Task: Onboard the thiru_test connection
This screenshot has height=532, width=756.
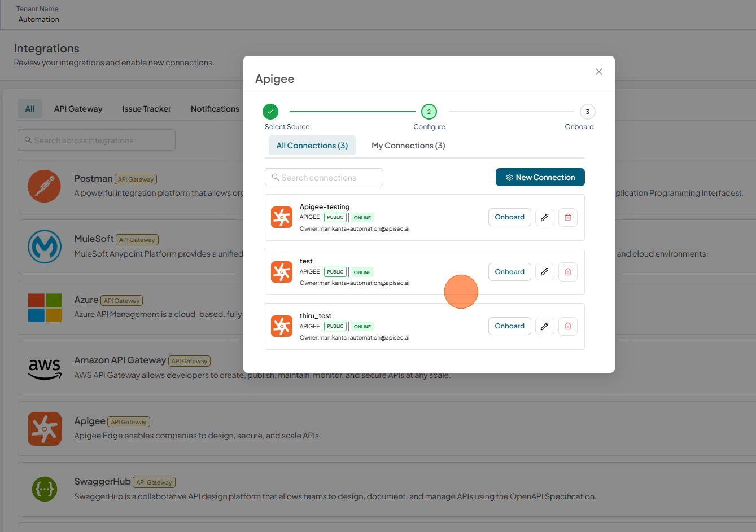Action: (510, 326)
